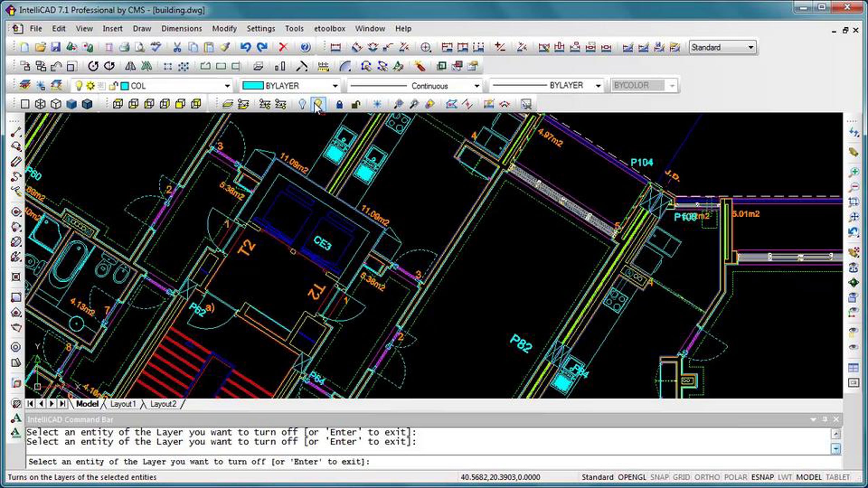Click the red Delete X icon
Image resolution: width=868 pixels, height=488 pixels.
click(283, 47)
